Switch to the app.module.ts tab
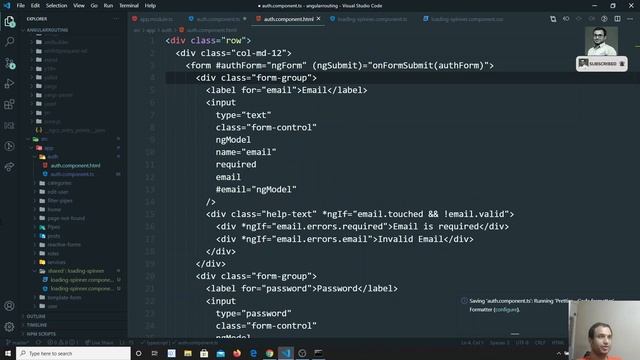Screen dimensions: 640x360 [x=153, y=19]
